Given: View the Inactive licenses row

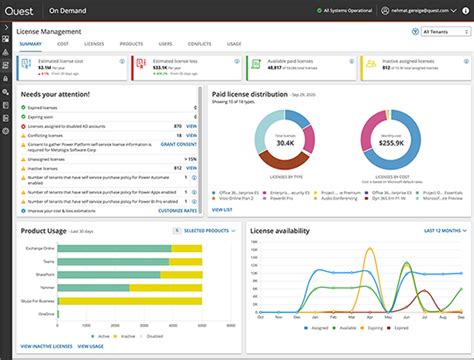Looking at the screenshot, I should [x=191, y=168].
